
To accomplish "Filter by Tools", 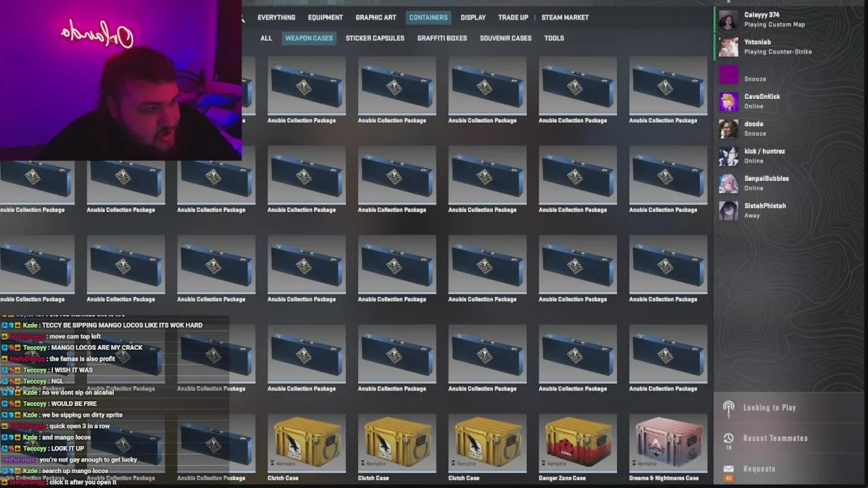I will pyautogui.click(x=554, y=39).
